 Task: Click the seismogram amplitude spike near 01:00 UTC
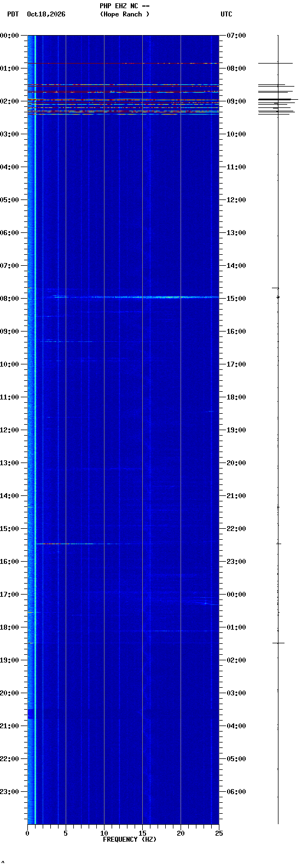pos(278,643)
